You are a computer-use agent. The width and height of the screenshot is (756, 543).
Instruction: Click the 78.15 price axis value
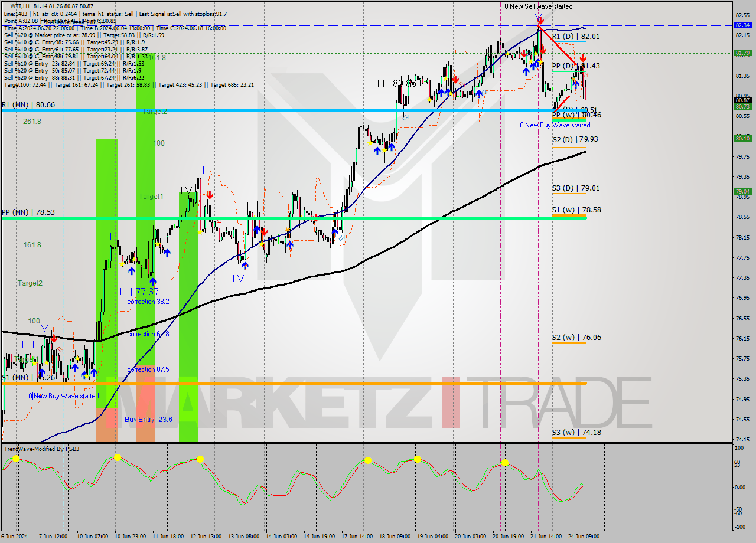pos(742,237)
